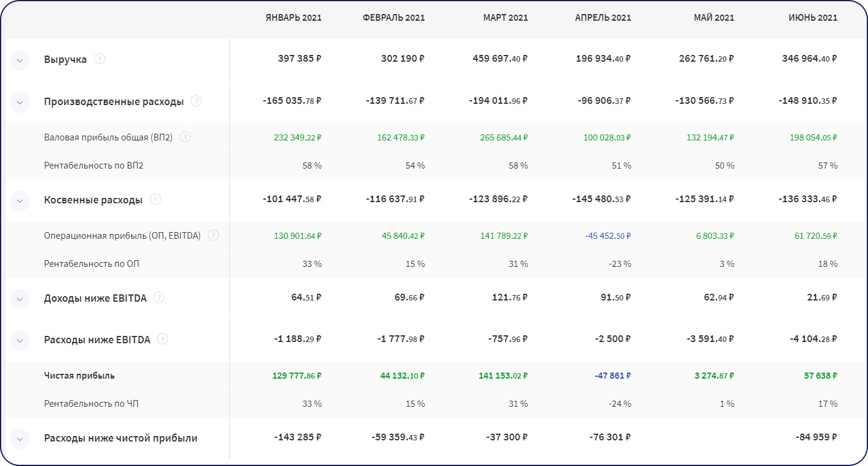The width and height of the screenshot is (868, 466).
Task: Expand the Расходы ниже чистой прибыли row
Action: point(20,439)
